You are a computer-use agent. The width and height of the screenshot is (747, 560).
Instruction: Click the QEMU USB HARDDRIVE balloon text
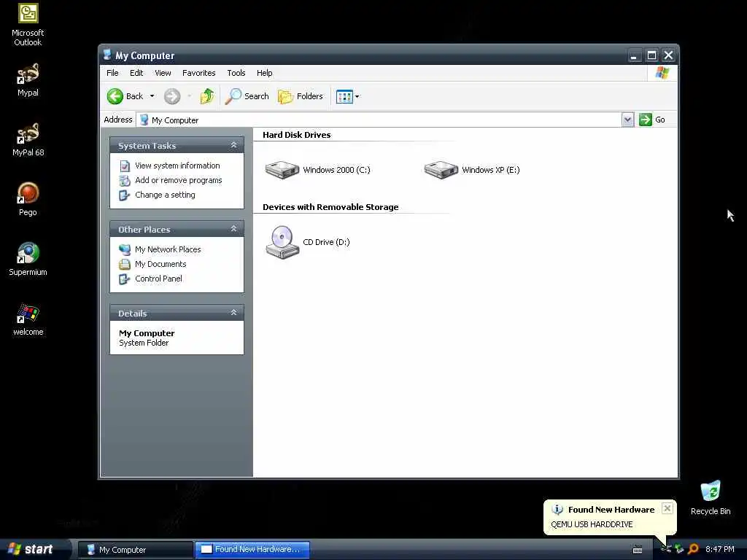click(592, 524)
